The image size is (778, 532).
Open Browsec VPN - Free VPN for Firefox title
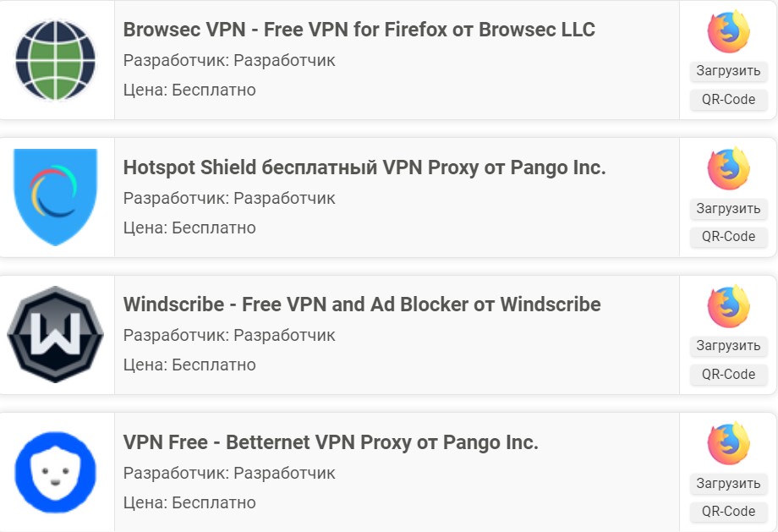[359, 30]
